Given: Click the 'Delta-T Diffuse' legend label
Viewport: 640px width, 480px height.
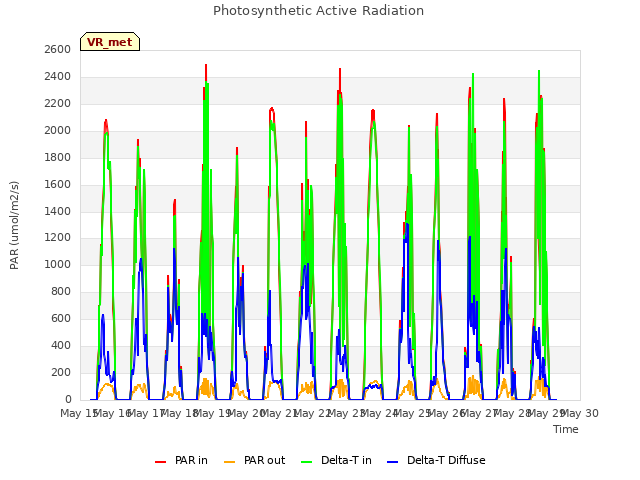Looking at the screenshot, I should point(446,460).
